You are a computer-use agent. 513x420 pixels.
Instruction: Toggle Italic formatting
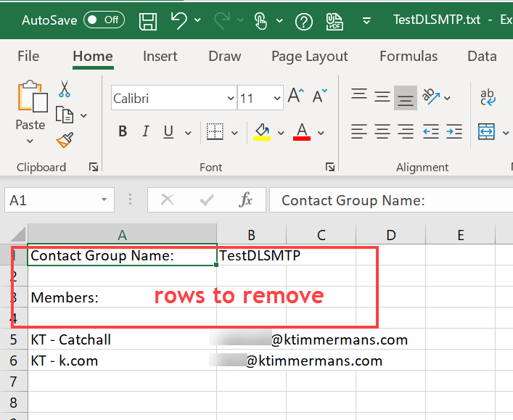pyautogui.click(x=146, y=131)
